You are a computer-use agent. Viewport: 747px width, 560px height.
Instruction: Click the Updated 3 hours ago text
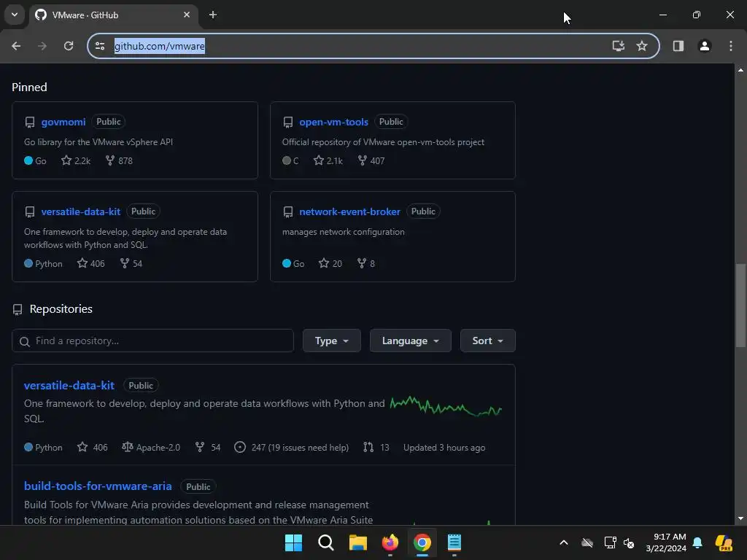click(444, 448)
